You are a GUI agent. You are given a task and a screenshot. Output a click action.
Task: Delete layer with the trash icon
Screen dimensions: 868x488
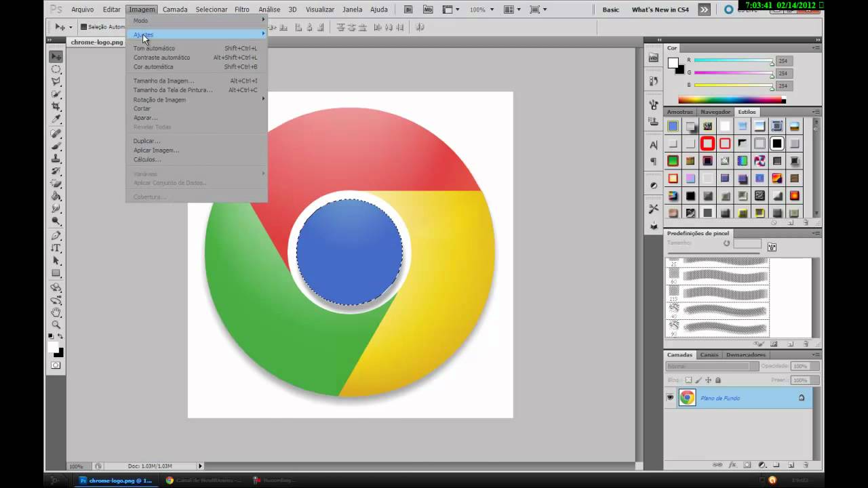point(805,465)
